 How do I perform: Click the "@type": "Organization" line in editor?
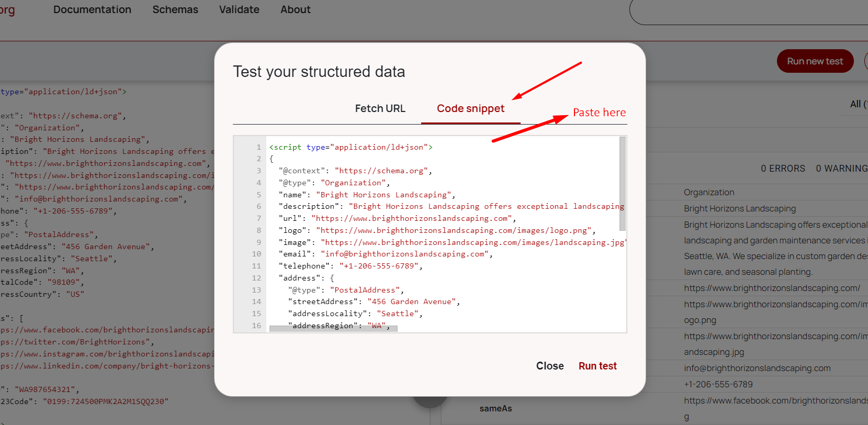click(334, 183)
